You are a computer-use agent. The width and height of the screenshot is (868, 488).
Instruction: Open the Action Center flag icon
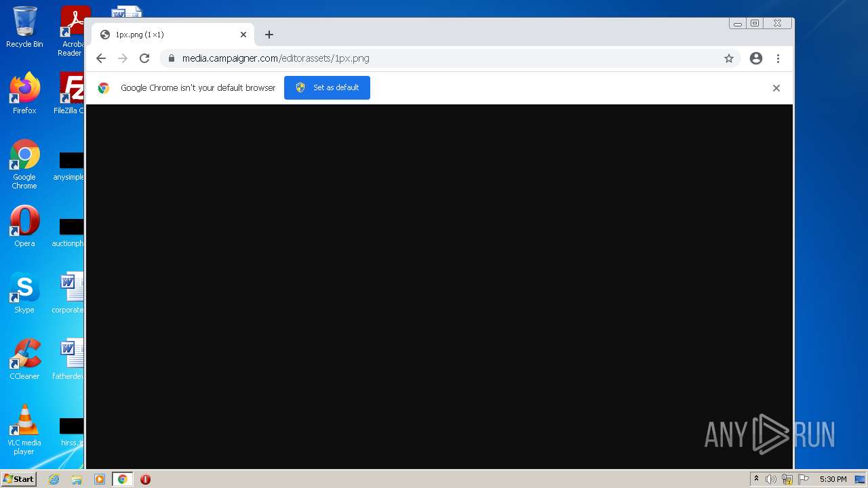point(804,479)
